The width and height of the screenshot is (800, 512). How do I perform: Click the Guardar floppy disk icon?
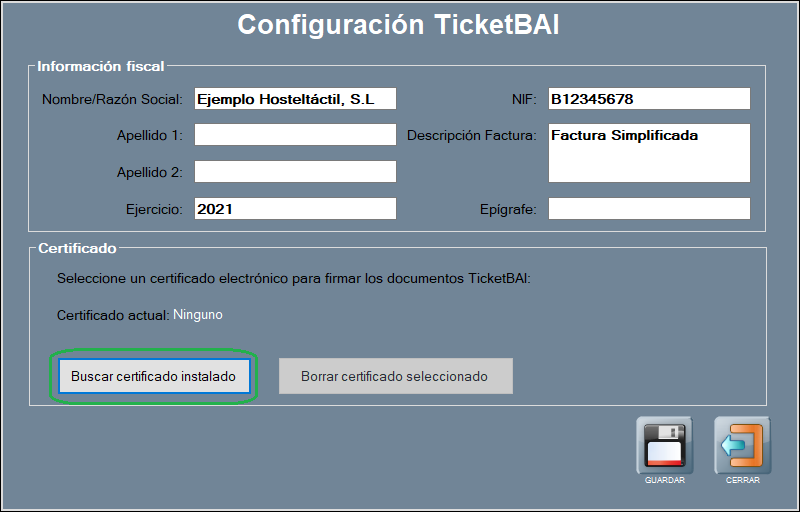(664, 445)
